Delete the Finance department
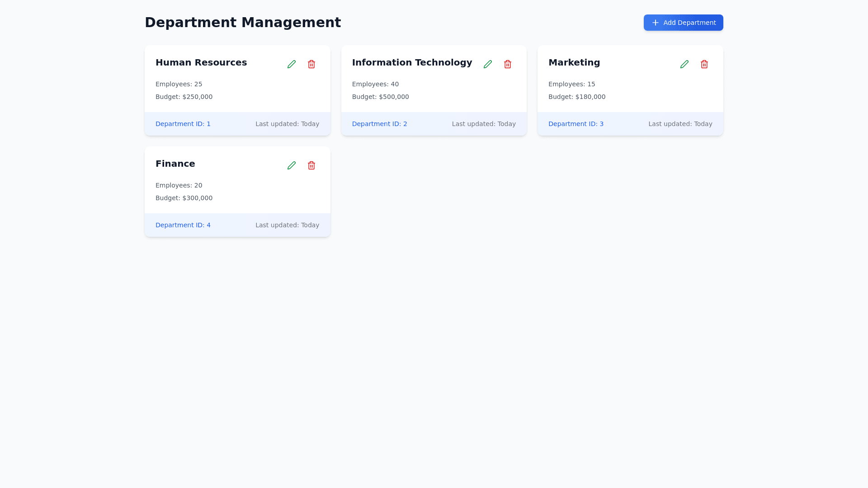868x488 pixels. [311, 165]
